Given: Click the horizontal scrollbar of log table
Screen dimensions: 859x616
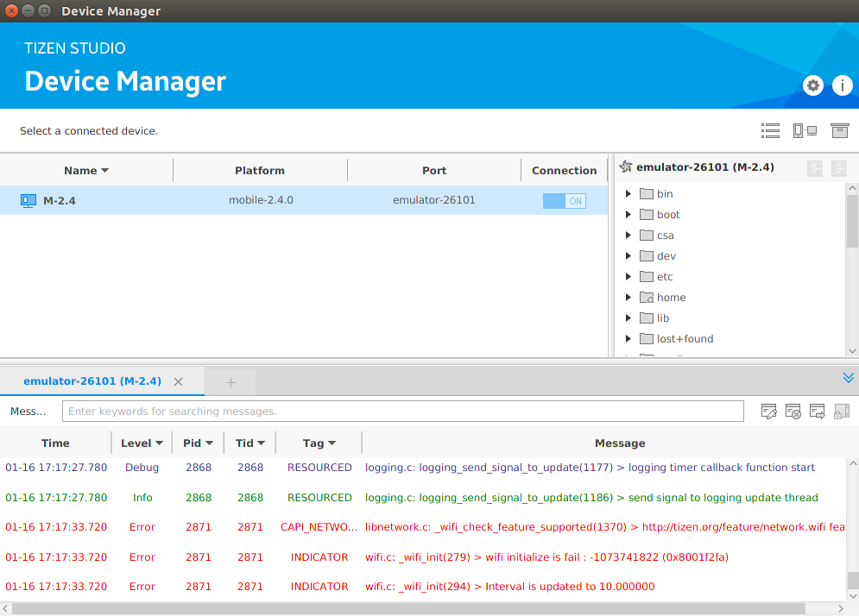Looking at the screenshot, I should [406, 609].
